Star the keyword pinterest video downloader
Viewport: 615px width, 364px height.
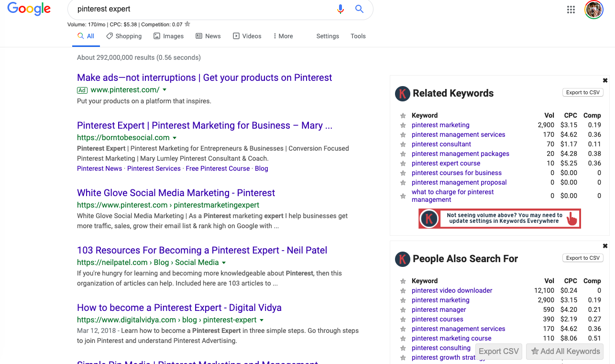(403, 290)
